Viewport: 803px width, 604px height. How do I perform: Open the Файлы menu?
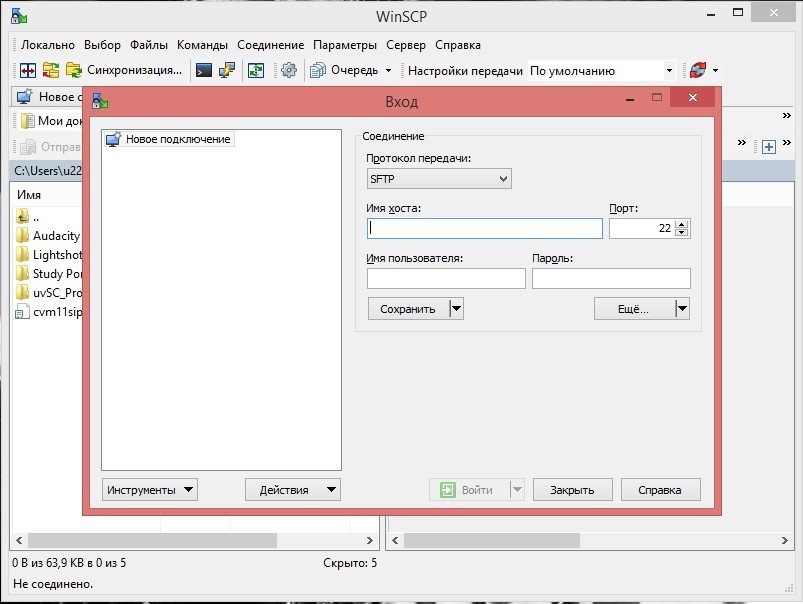tap(149, 45)
